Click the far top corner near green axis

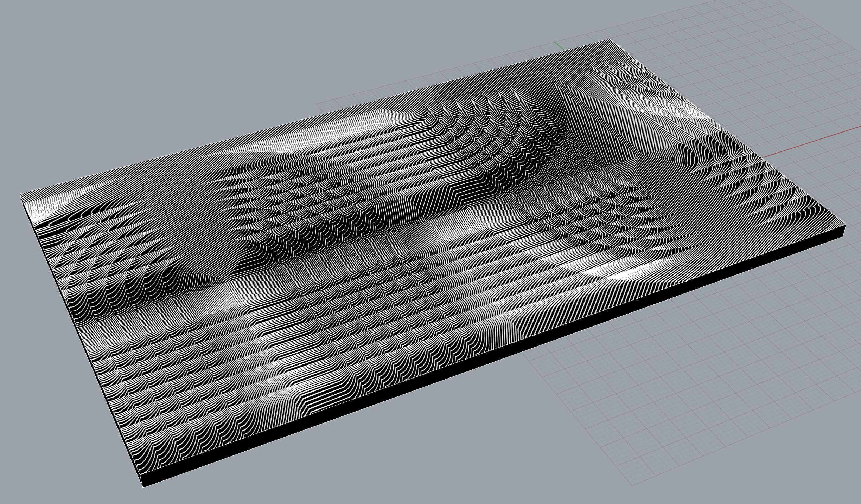(609, 40)
